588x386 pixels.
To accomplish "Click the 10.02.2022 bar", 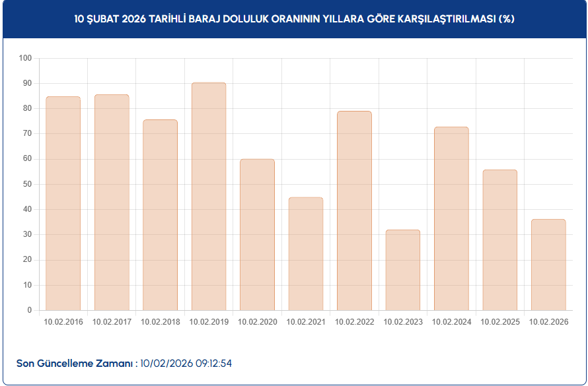I will click(354, 210).
